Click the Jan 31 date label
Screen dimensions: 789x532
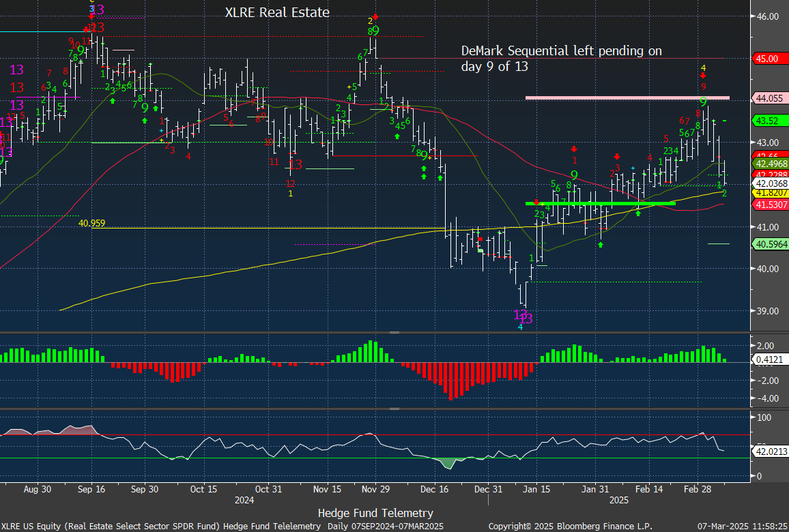[x=595, y=489]
